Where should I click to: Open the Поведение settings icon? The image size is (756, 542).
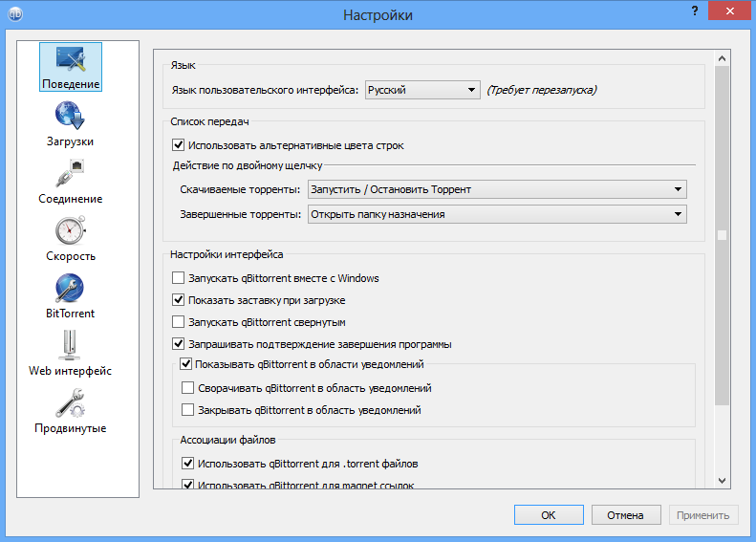pos(71,59)
